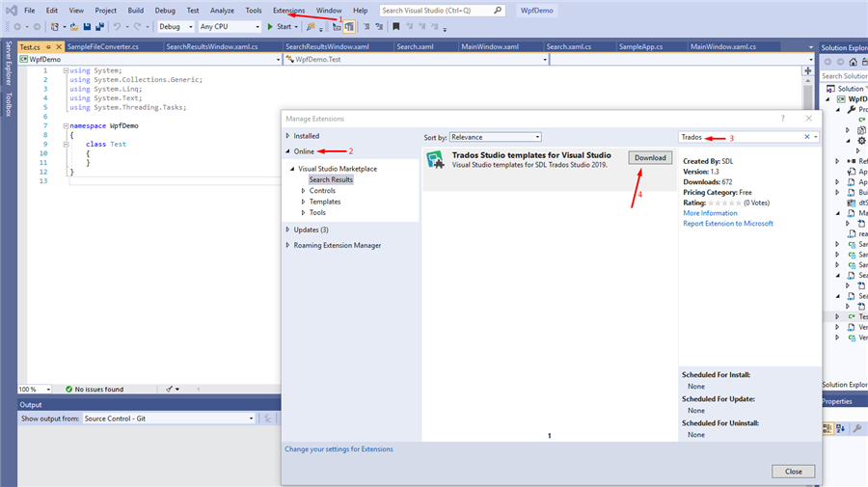
Task: Click the search magnifier in Visual Studio search
Action: coord(498,10)
